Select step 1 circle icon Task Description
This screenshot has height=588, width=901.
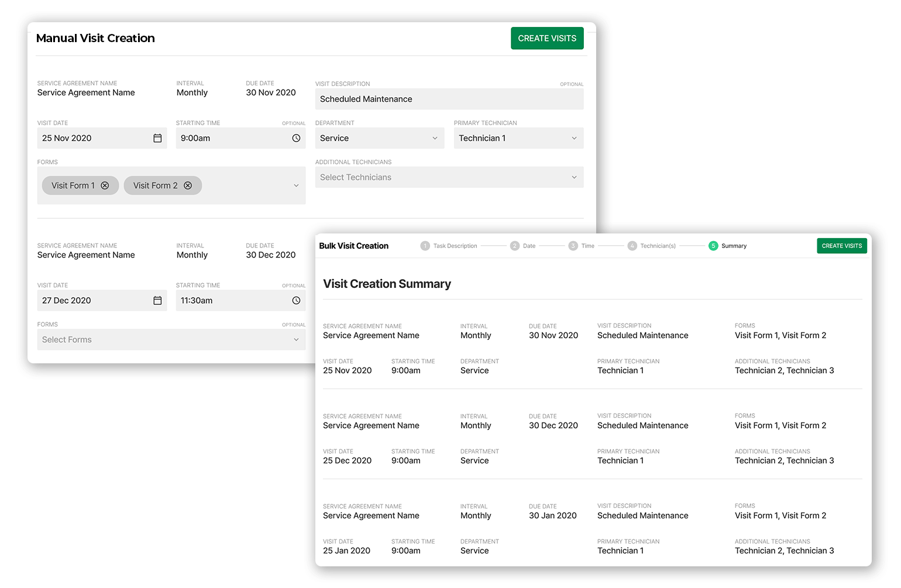point(425,246)
